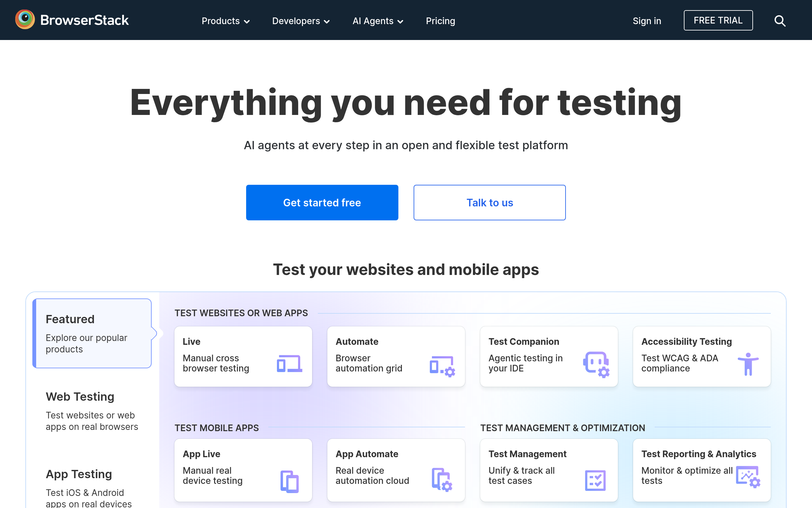Click the 'AI agents at every step' subtitle
This screenshot has width=812, height=508.
(406, 145)
